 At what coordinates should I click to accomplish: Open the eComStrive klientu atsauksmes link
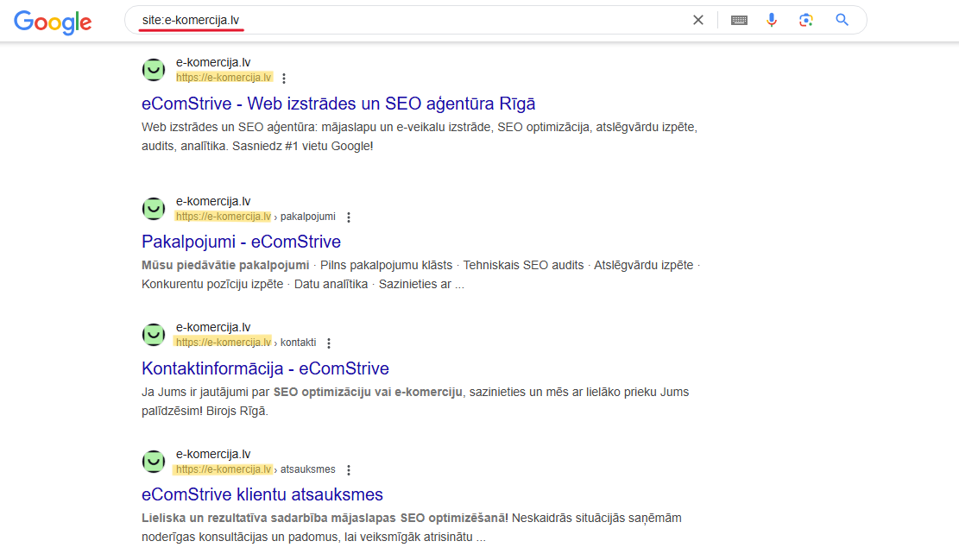[262, 494]
